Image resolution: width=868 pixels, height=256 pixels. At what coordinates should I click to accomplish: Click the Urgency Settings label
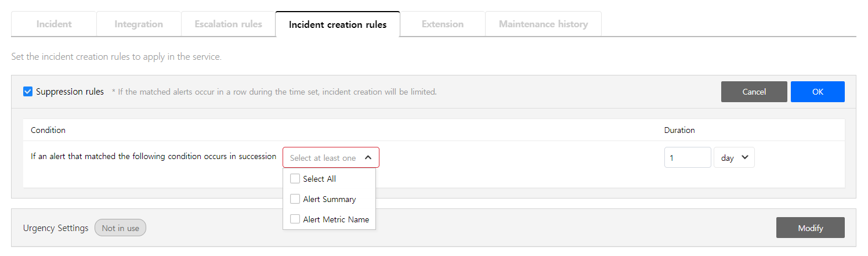pos(56,228)
